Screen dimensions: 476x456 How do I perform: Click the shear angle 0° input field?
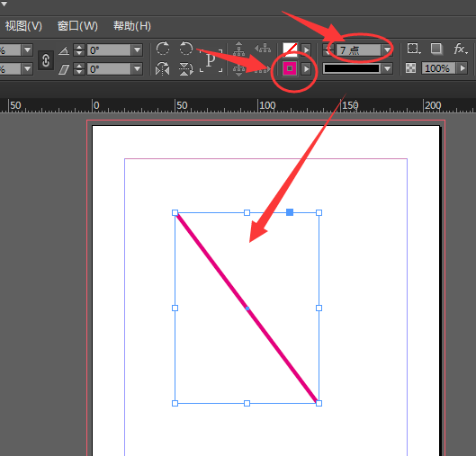click(x=109, y=69)
